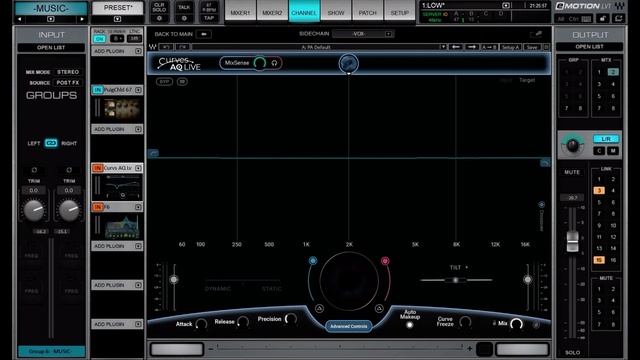Click the plugin redo button
Image resolution: width=640 pixels, height=360 pixels.
[x=183, y=47]
